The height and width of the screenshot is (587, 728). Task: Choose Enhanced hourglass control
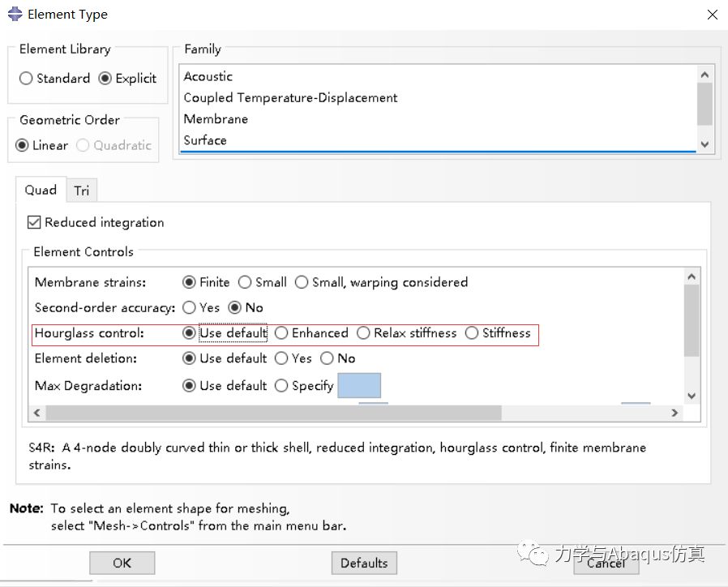281,333
